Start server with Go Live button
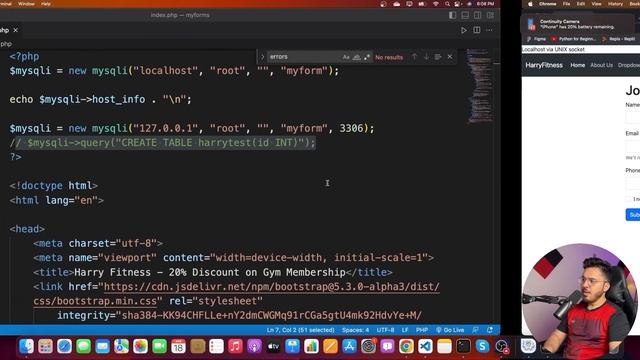The width and height of the screenshot is (640, 360). [450, 330]
